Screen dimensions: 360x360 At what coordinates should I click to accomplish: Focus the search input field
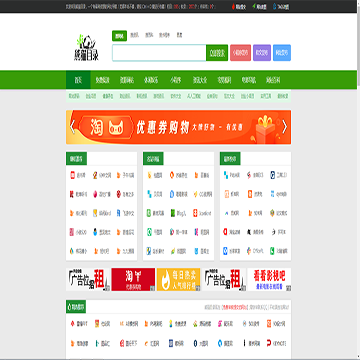159,53
